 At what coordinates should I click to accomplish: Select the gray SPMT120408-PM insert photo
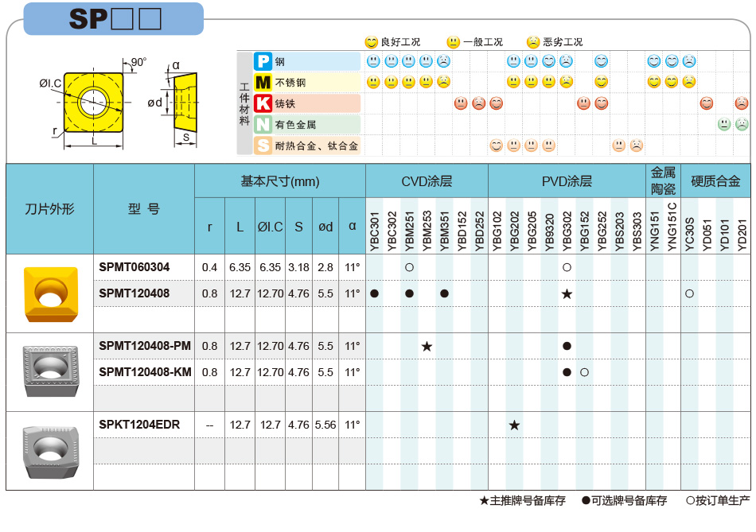click(x=51, y=371)
